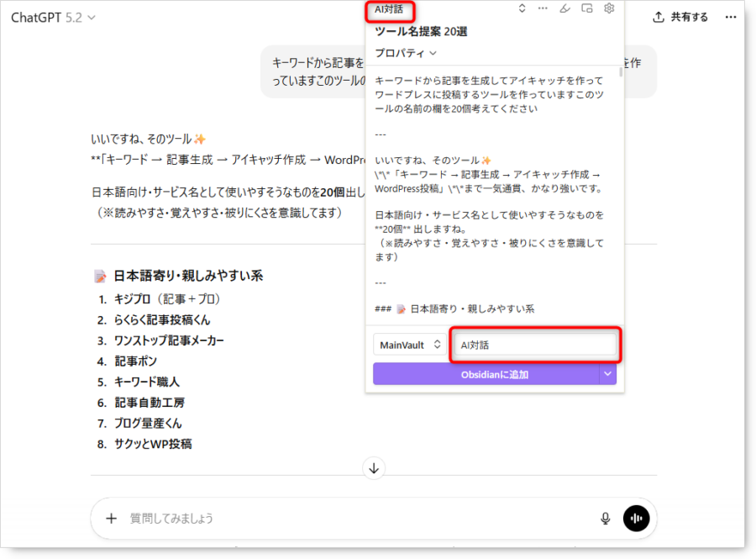The image size is (756, 559).
Task: Open the ChatGPT 5.2 model selector
Action: tap(53, 18)
